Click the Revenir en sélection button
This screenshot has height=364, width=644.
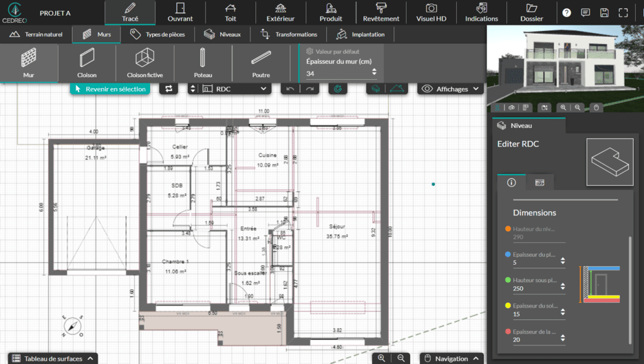[x=110, y=89]
